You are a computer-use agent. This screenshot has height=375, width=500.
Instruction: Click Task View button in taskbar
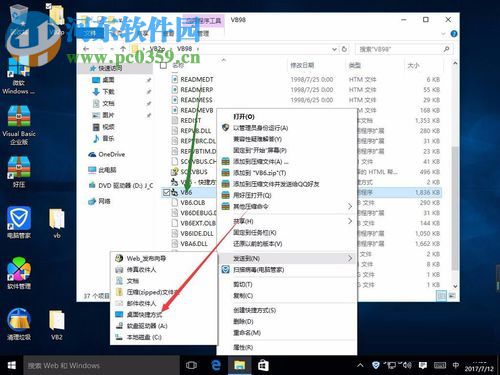coord(191,365)
